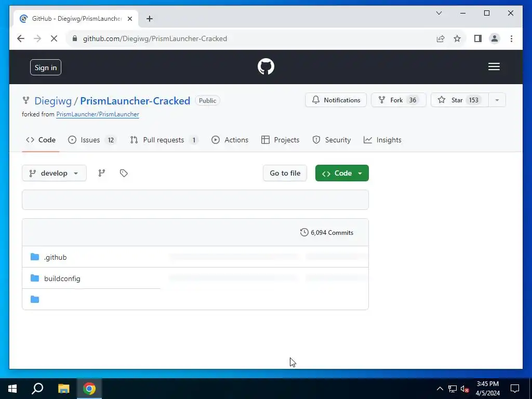View the 6,094 Commits history
Viewport: 532px width, 399px height.
click(x=327, y=232)
